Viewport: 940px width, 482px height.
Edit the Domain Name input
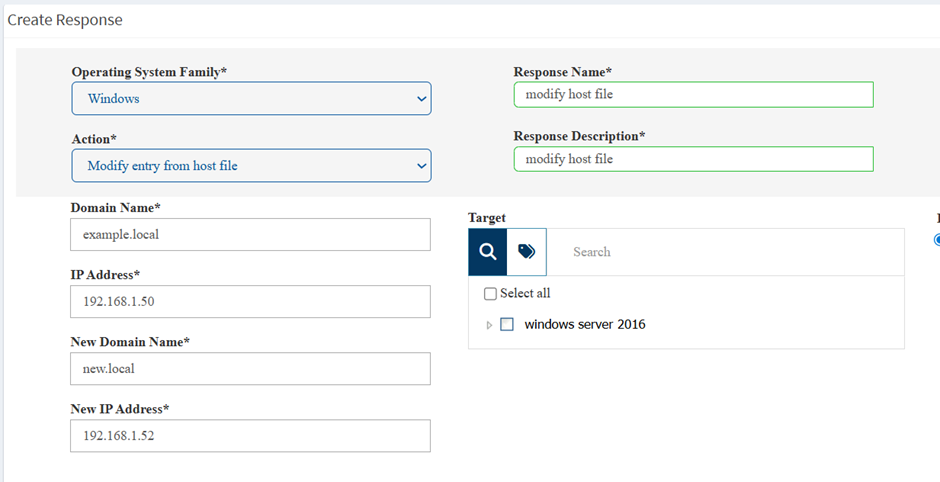250,235
